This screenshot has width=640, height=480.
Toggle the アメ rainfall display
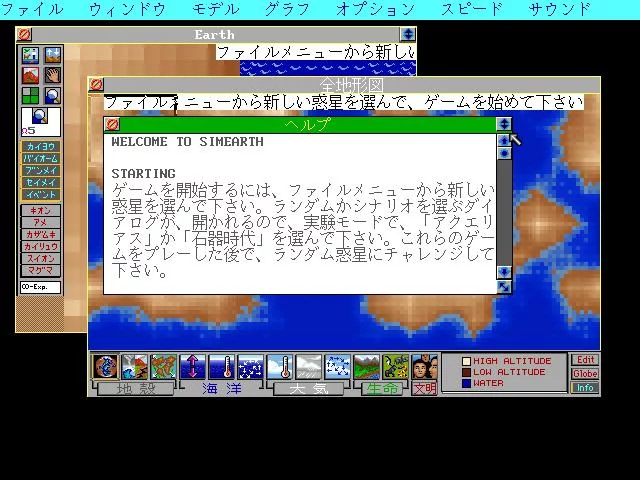41,222
